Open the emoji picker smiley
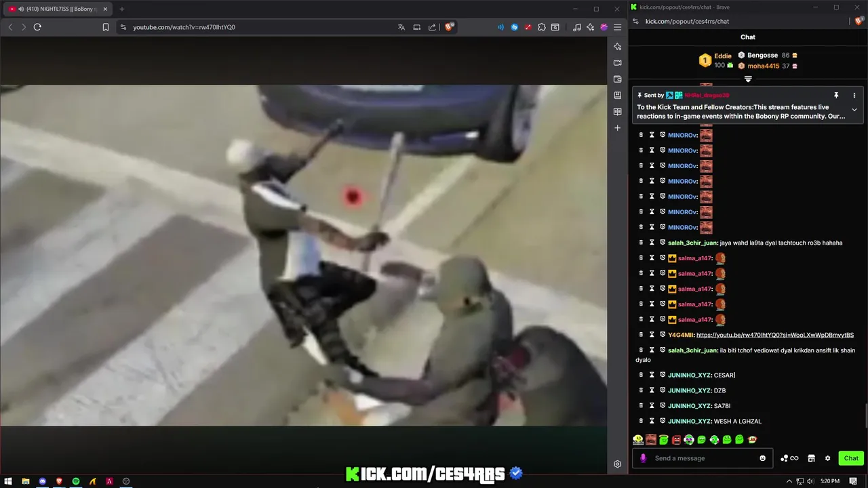Viewport: 868px width, 488px height. (762, 458)
